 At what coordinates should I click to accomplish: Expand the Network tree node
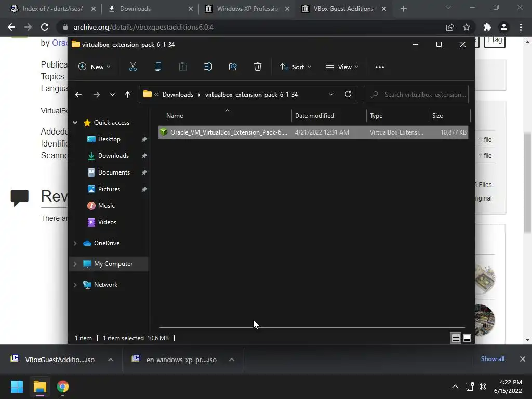click(75, 285)
